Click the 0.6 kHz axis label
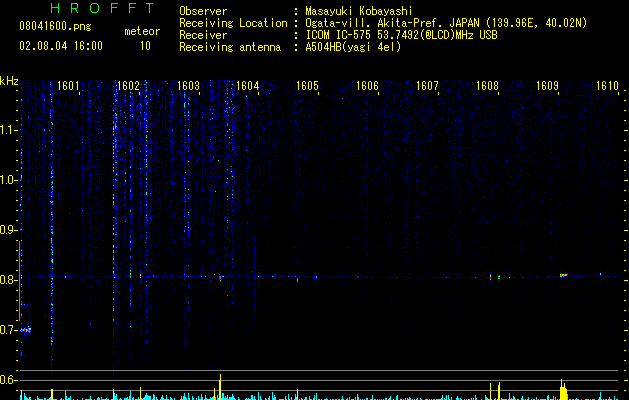The width and height of the screenshot is (629, 400). point(8,380)
